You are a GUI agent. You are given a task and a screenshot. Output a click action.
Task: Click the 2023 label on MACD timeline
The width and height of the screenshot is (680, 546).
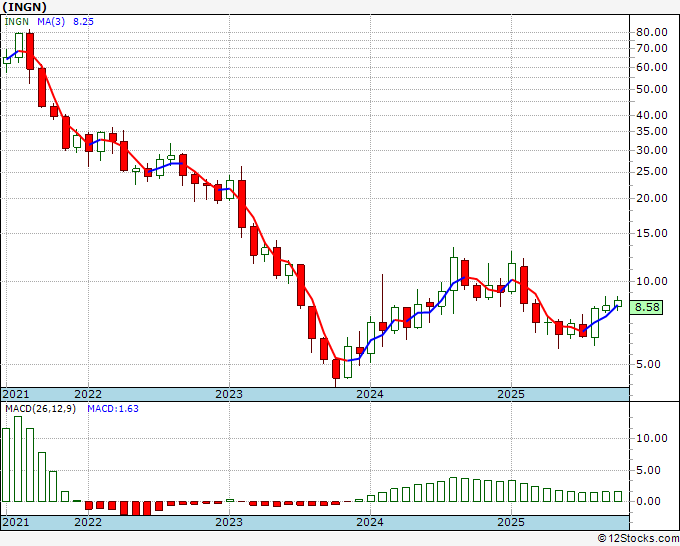[x=229, y=522]
